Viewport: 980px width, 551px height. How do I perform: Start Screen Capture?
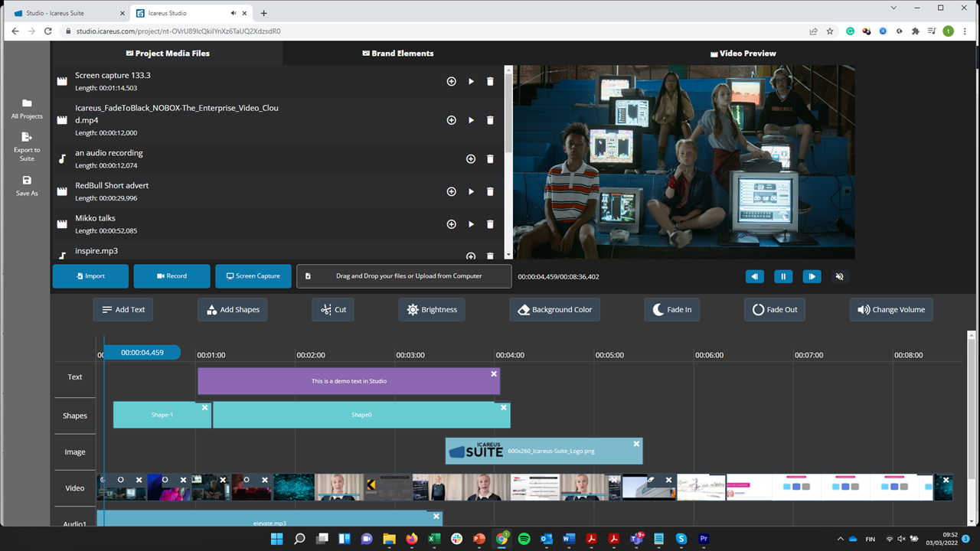pyautogui.click(x=253, y=276)
